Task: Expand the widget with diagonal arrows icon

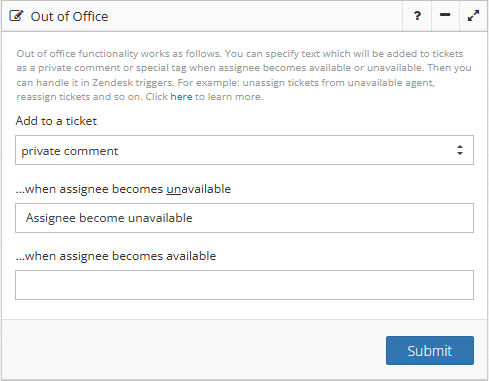Action: (x=473, y=16)
